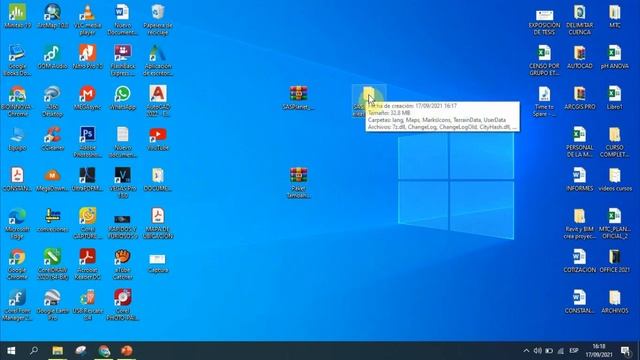Open the AutoCAD 2021 shortcut
This screenshot has height=360, width=640.
pos(158,101)
